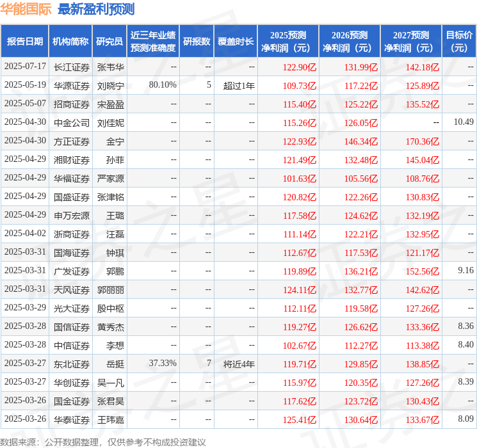
Task: Click the 最新盈利预测 heading
Action: coord(96,9)
